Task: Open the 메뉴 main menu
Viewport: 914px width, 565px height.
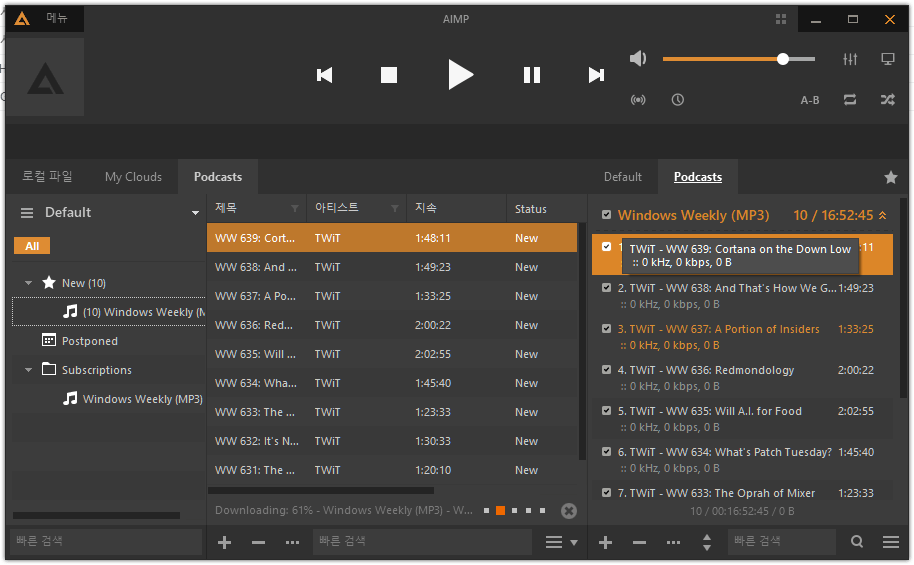Action: [x=57, y=18]
